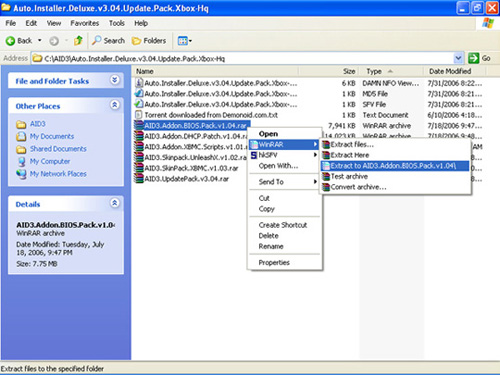Open the Search toolbar button

[x=108, y=41]
